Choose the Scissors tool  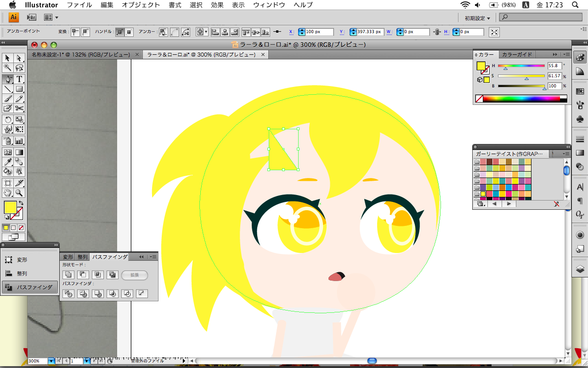[x=19, y=109]
